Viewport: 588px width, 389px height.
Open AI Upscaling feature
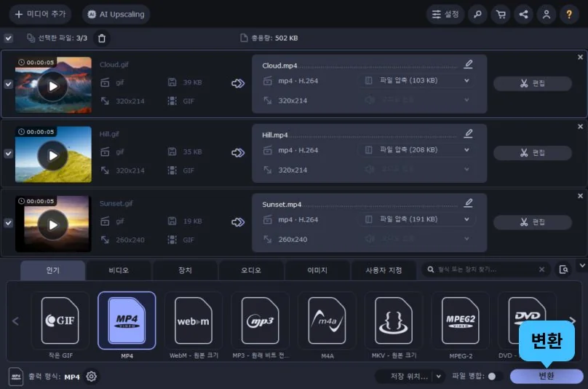coord(116,15)
